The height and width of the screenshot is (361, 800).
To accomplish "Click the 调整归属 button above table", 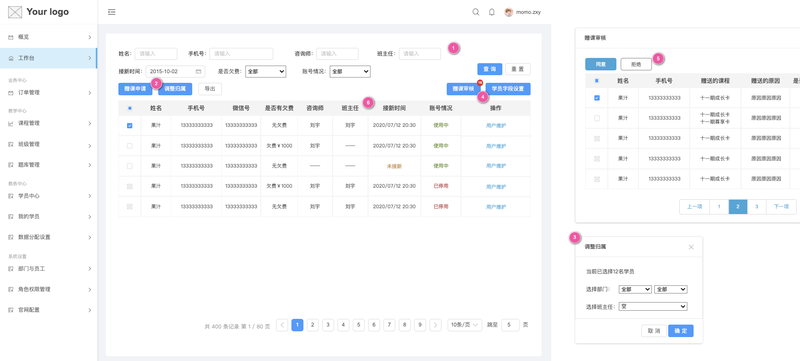I will point(175,89).
